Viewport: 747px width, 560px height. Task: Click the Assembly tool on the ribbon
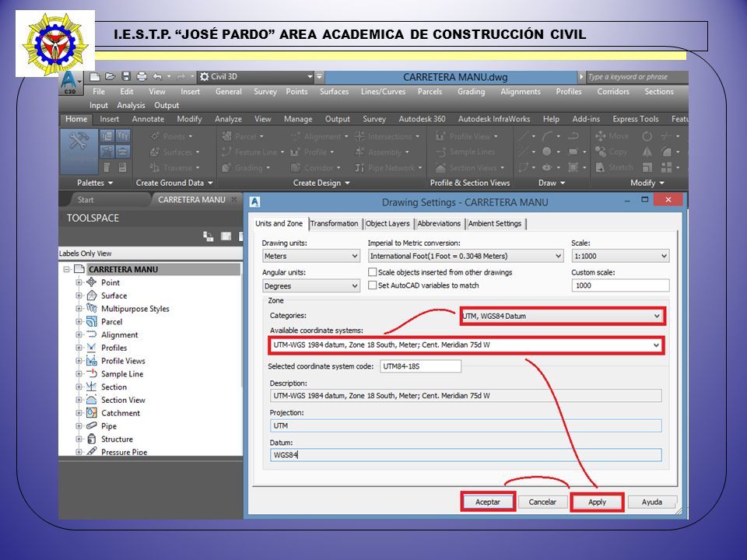pos(382,152)
